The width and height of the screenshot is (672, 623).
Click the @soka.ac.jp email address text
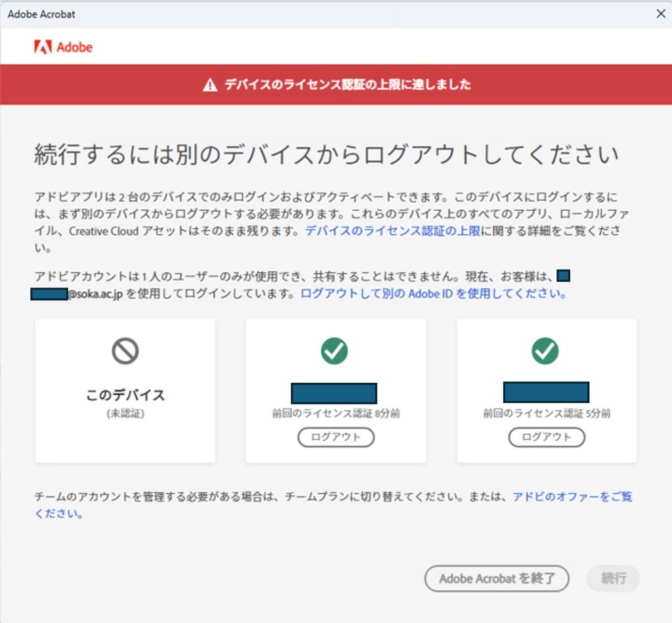[x=95, y=294]
